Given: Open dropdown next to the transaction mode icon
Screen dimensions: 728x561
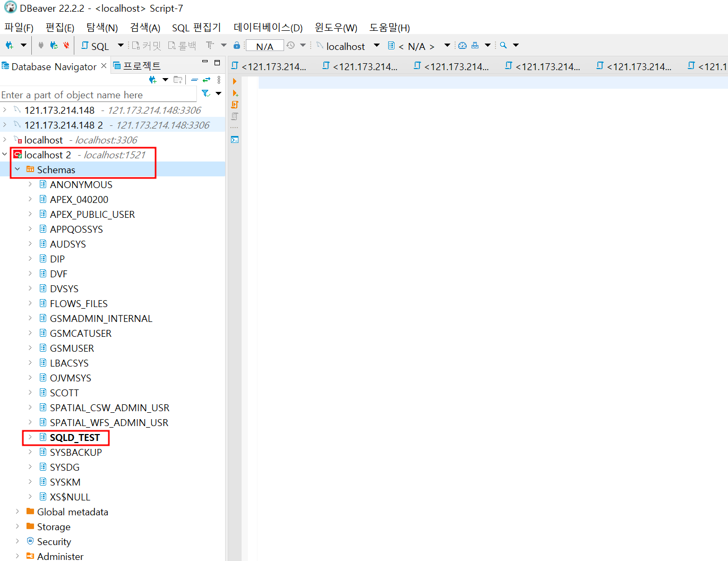Looking at the screenshot, I should (x=224, y=46).
